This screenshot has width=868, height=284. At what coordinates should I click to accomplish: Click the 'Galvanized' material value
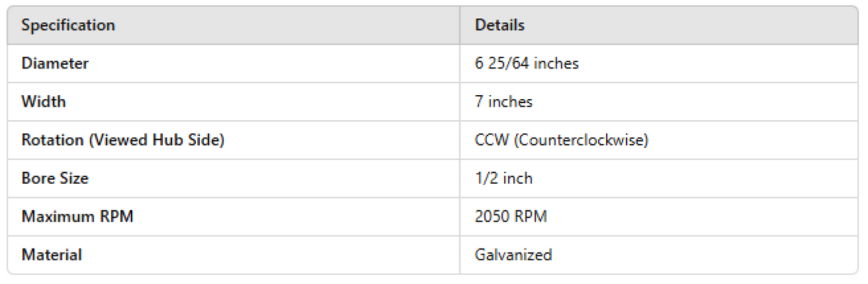point(513,255)
